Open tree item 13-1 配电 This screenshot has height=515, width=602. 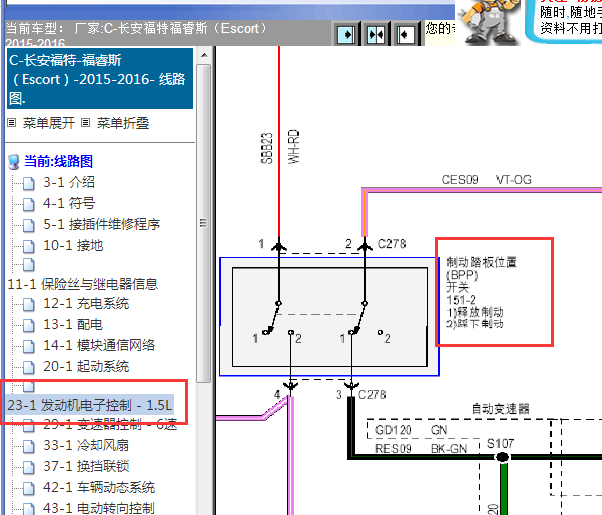[73, 325]
